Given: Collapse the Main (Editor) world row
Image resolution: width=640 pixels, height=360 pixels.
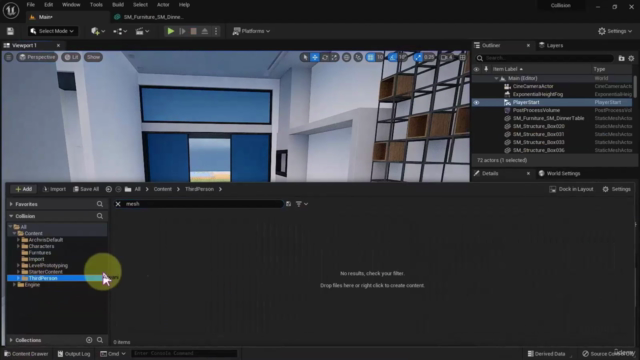Looking at the screenshot, I should tap(496, 78).
